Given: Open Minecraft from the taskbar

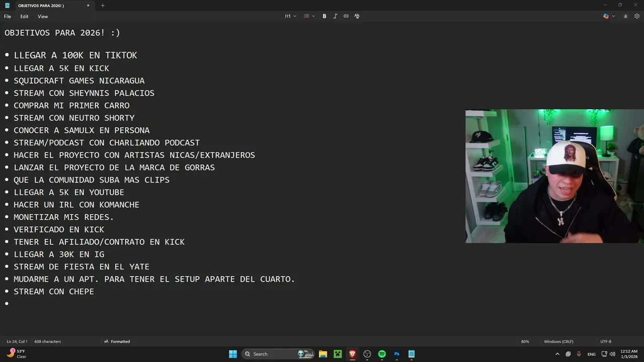Looking at the screenshot, I should (338, 354).
